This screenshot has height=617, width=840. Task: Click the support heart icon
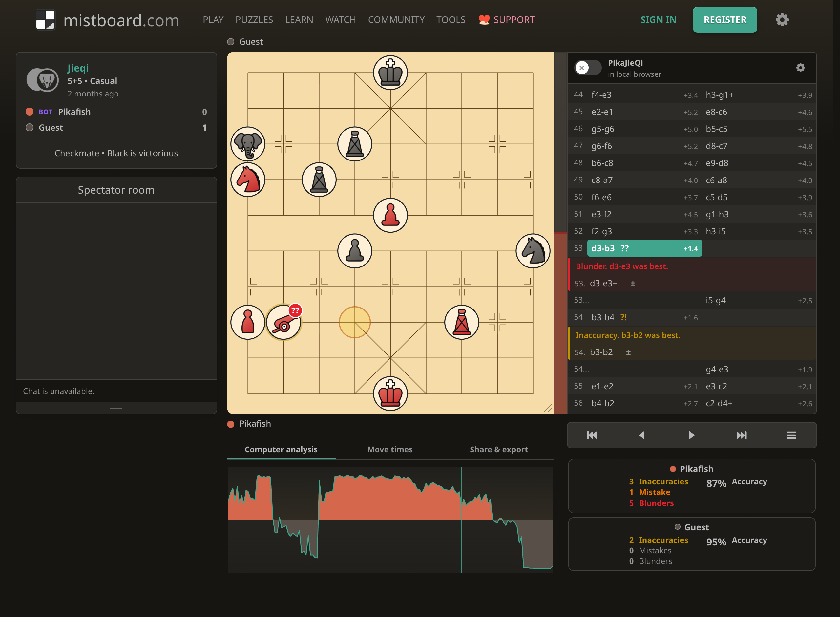point(484,20)
